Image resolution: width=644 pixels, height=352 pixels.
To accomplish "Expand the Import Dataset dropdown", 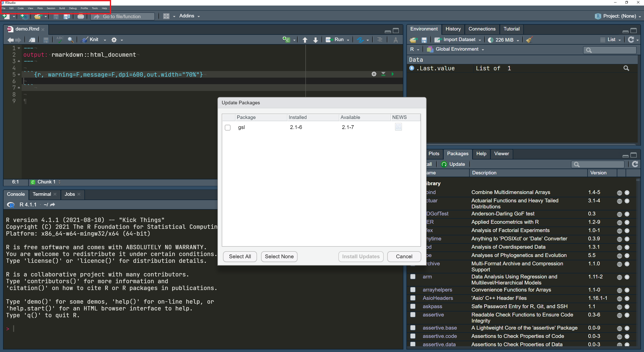I will [459, 40].
